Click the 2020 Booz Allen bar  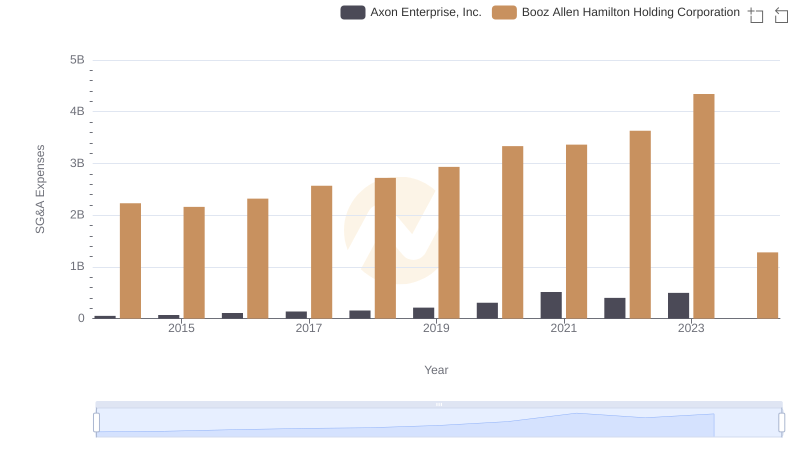tap(512, 232)
